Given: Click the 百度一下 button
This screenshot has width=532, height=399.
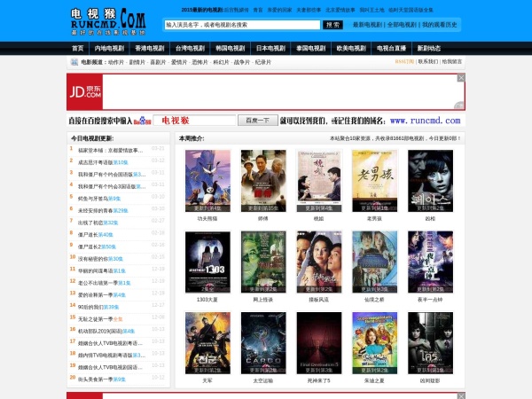Looking at the screenshot, I should [257, 121].
